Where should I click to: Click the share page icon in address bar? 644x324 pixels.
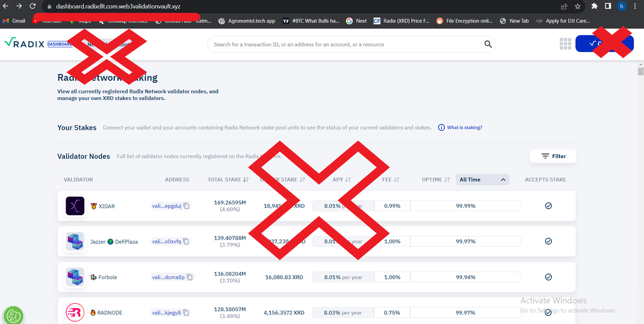coord(564,6)
